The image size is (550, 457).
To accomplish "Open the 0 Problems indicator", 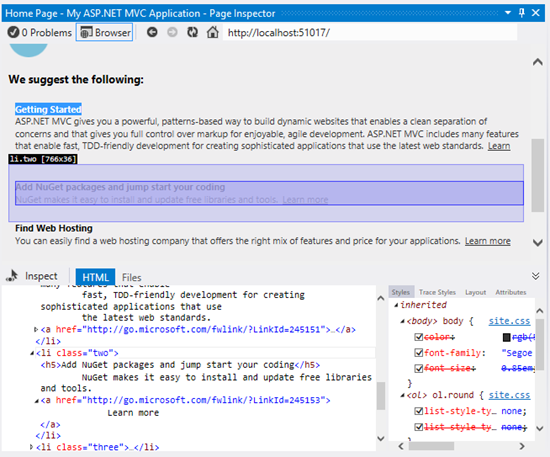I will (40, 33).
